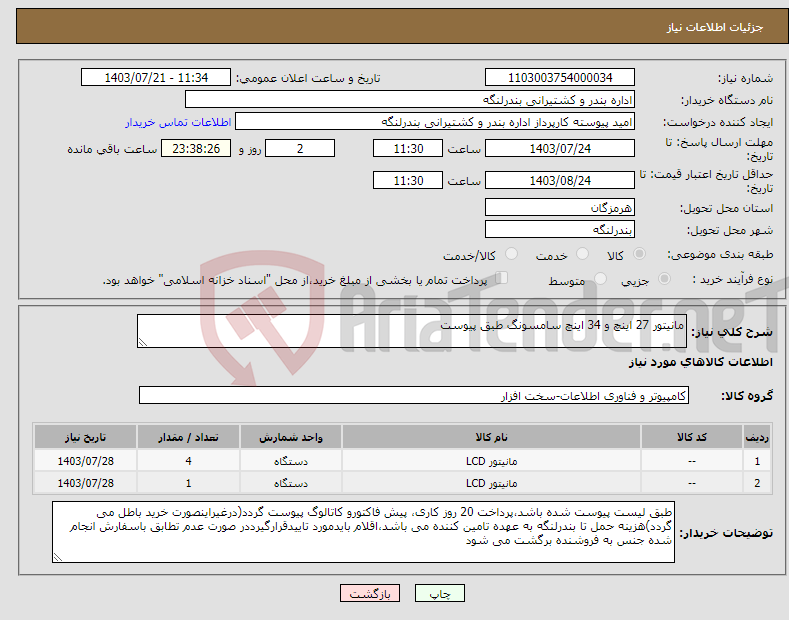Click the response deadline date 1403/07/24
This screenshot has height=620, width=789.
point(560,148)
